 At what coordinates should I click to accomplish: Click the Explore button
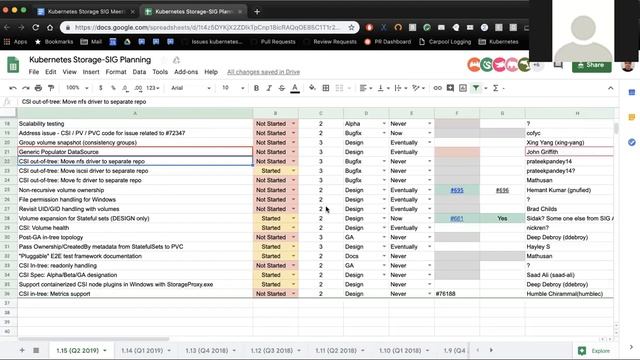click(595, 350)
